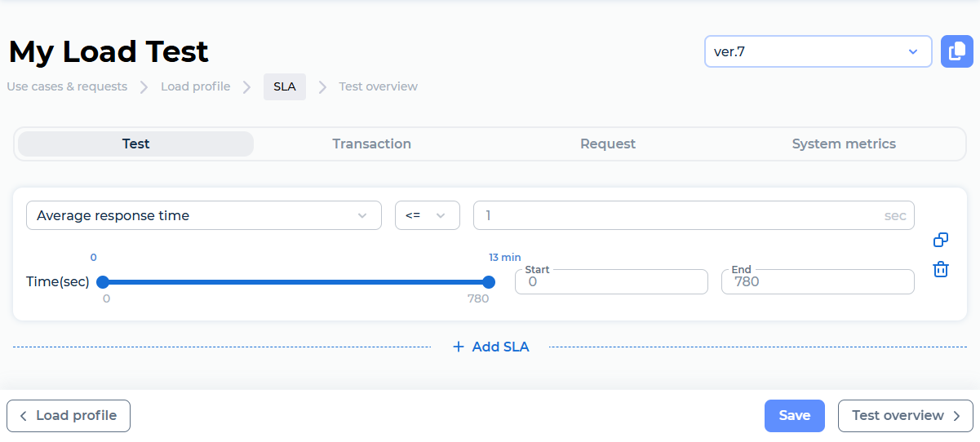Open the System metrics tab
Viewport: 980px width, 442px height.
tap(844, 144)
